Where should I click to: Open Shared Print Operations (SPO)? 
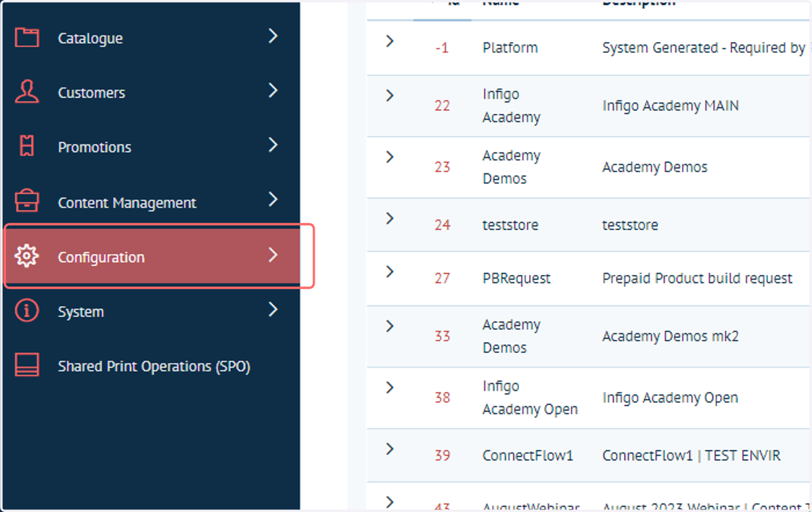pos(152,366)
